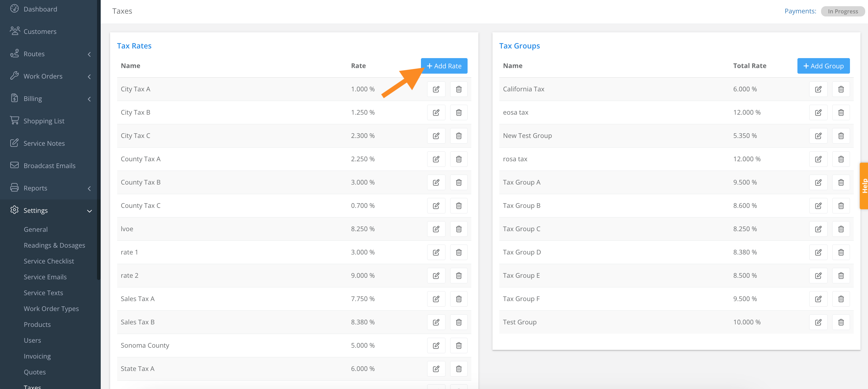Open General settings

(x=36, y=229)
